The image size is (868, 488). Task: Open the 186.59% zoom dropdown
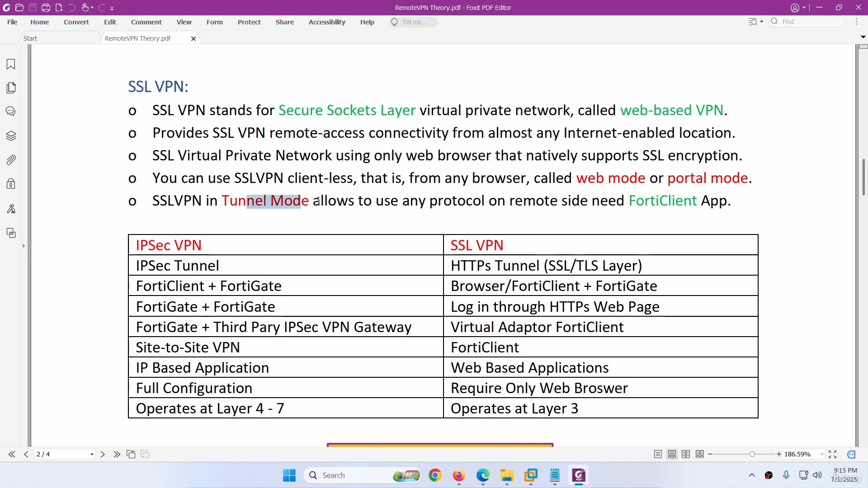(x=822, y=455)
